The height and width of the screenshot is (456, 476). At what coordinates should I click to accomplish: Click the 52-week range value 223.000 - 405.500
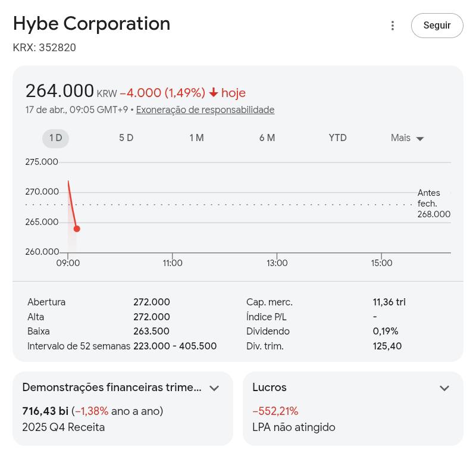tap(175, 346)
